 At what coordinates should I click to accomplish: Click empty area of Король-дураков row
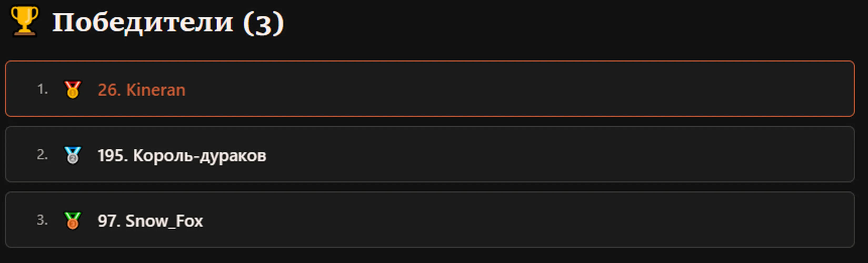[x=556, y=154]
